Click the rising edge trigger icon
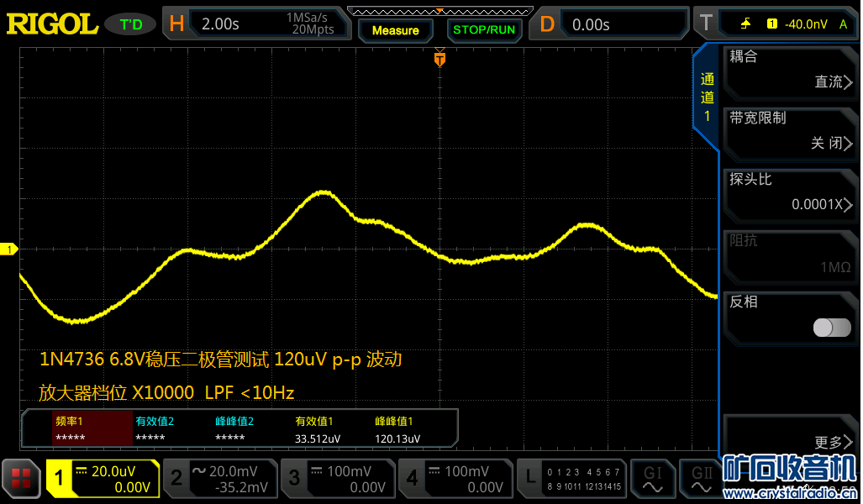 pyautogui.click(x=745, y=24)
